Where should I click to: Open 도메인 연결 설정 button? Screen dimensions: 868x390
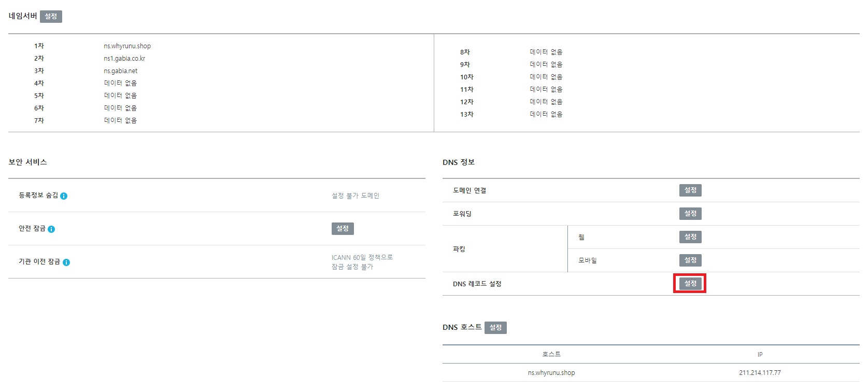[x=690, y=190]
